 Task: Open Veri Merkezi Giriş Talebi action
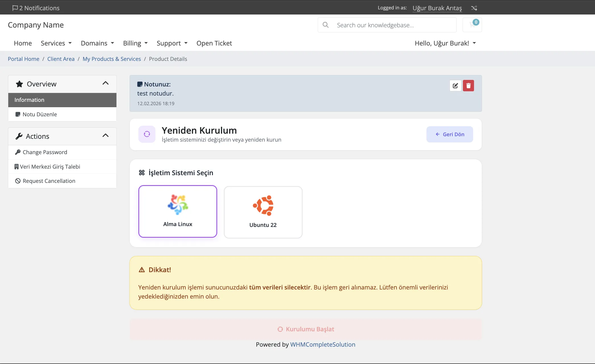(x=62, y=167)
